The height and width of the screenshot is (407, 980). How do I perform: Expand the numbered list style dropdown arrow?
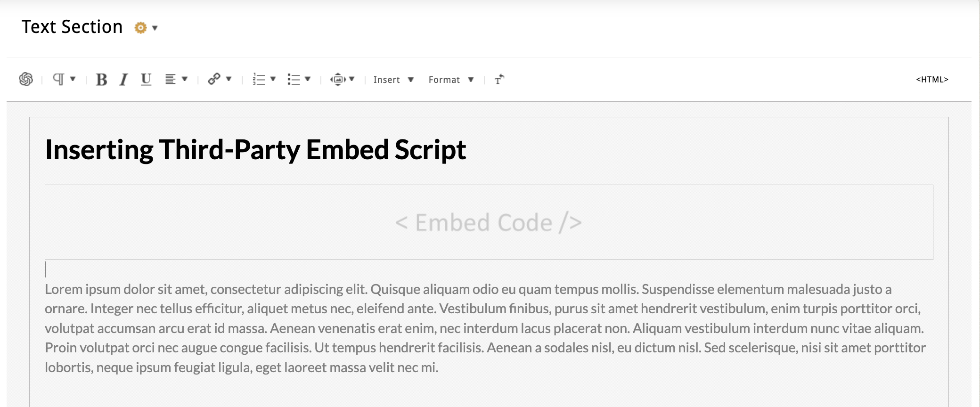[x=273, y=79]
